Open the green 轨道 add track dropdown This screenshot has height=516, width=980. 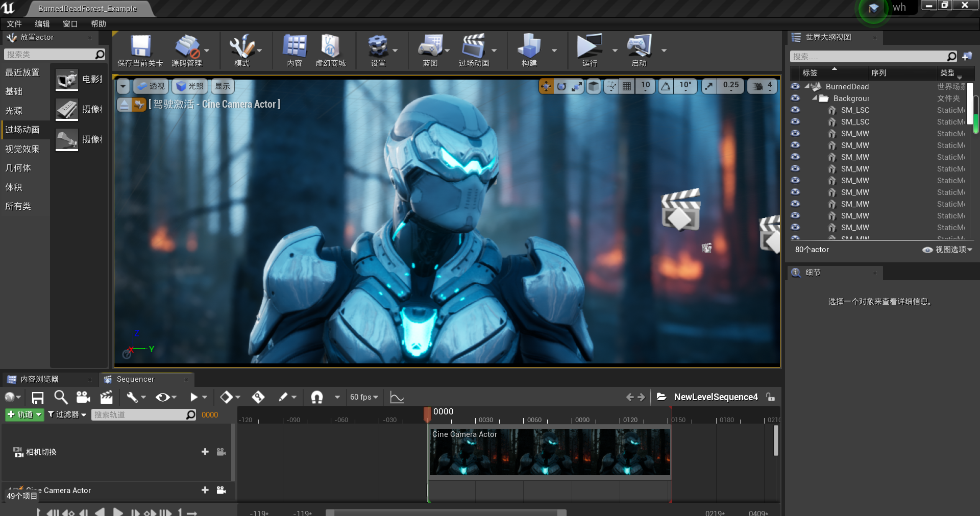click(24, 415)
